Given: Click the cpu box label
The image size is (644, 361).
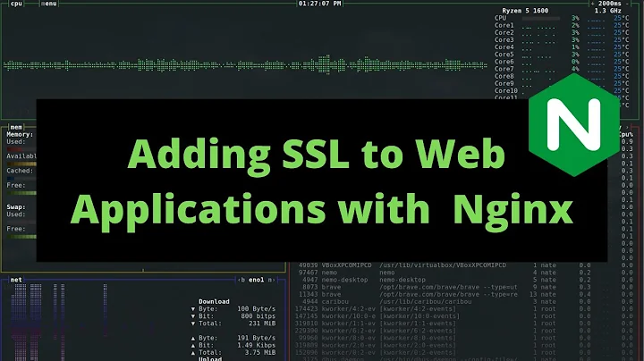Looking at the screenshot, I should pos(16,4).
